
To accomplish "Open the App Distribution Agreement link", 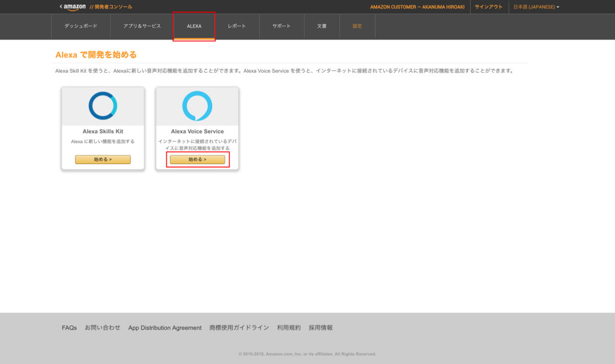I will [165, 328].
